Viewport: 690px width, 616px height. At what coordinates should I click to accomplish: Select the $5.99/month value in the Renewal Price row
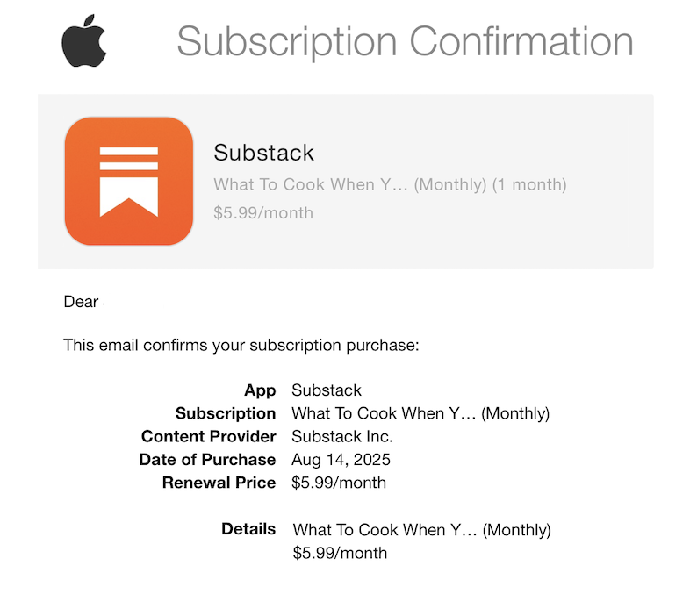pos(339,483)
